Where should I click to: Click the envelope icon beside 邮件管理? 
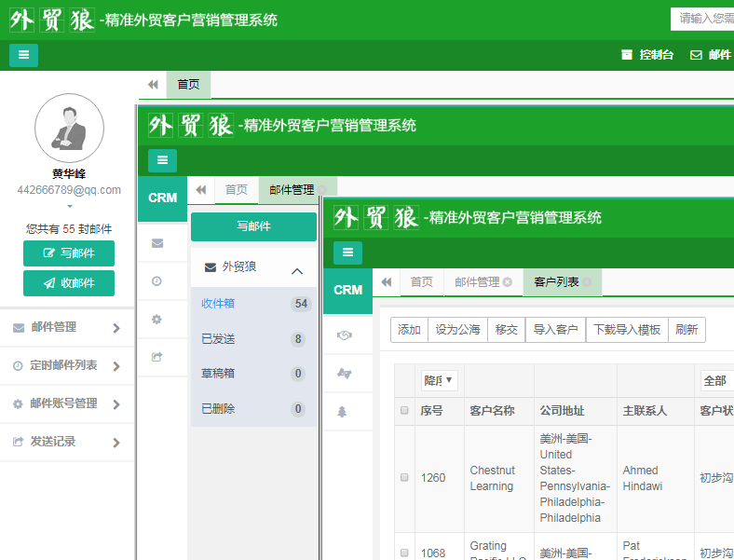(19, 328)
